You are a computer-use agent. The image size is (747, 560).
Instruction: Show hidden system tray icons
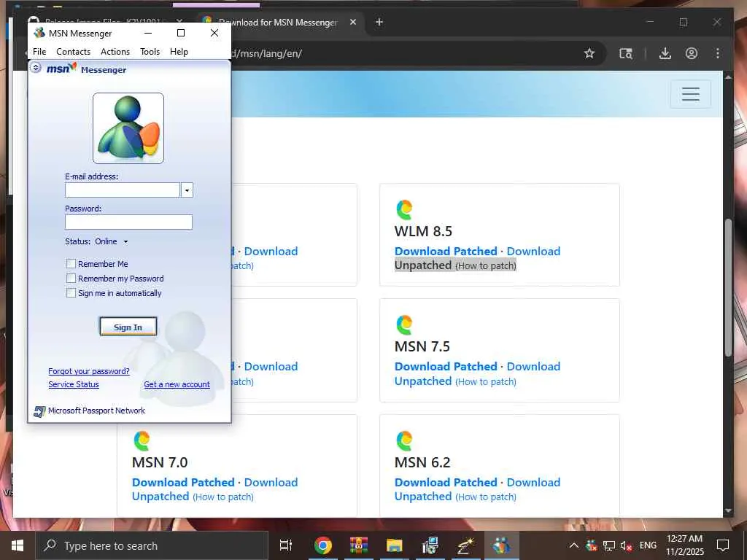coord(574,545)
